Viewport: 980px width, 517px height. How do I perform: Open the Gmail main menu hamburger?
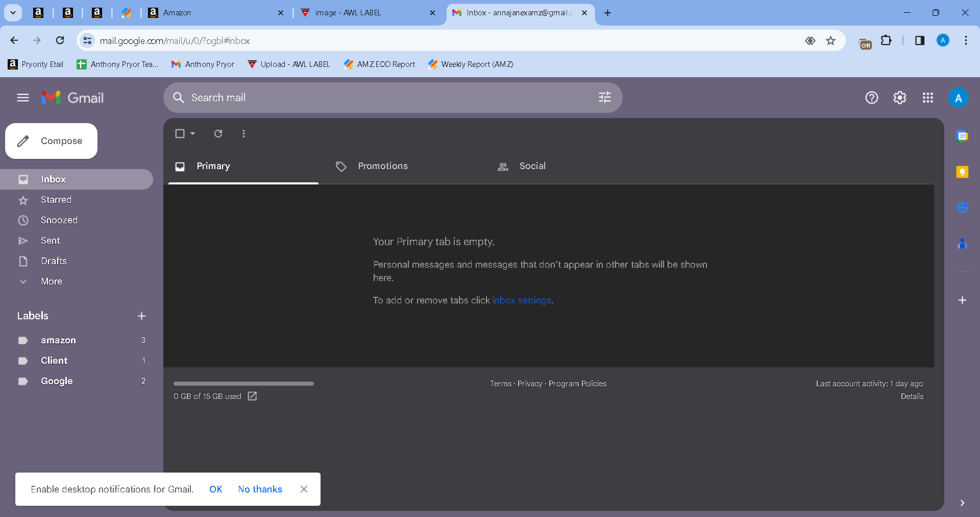tap(23, 98)
